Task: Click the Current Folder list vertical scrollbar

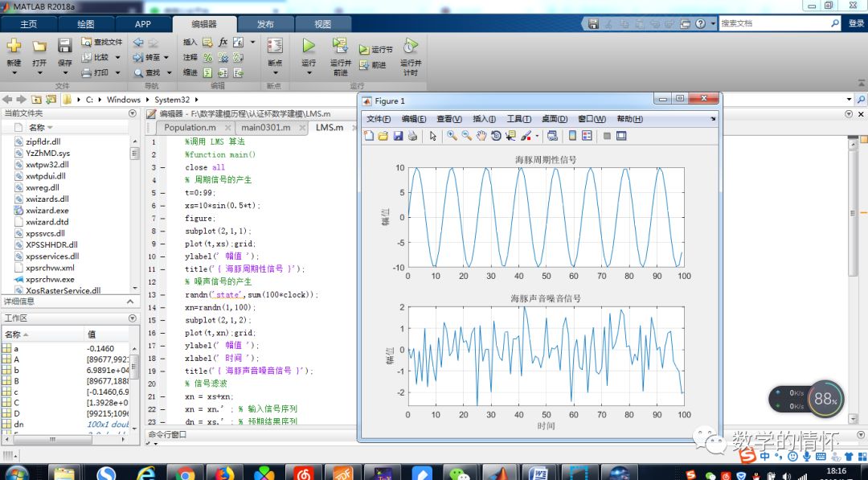Action: pos(135,213)
